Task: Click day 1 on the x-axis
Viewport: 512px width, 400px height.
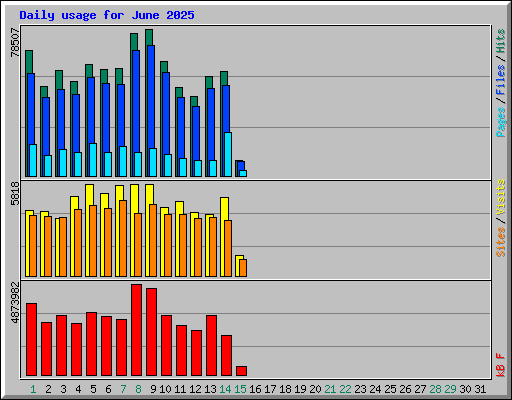Action: [x=33, y=389]
